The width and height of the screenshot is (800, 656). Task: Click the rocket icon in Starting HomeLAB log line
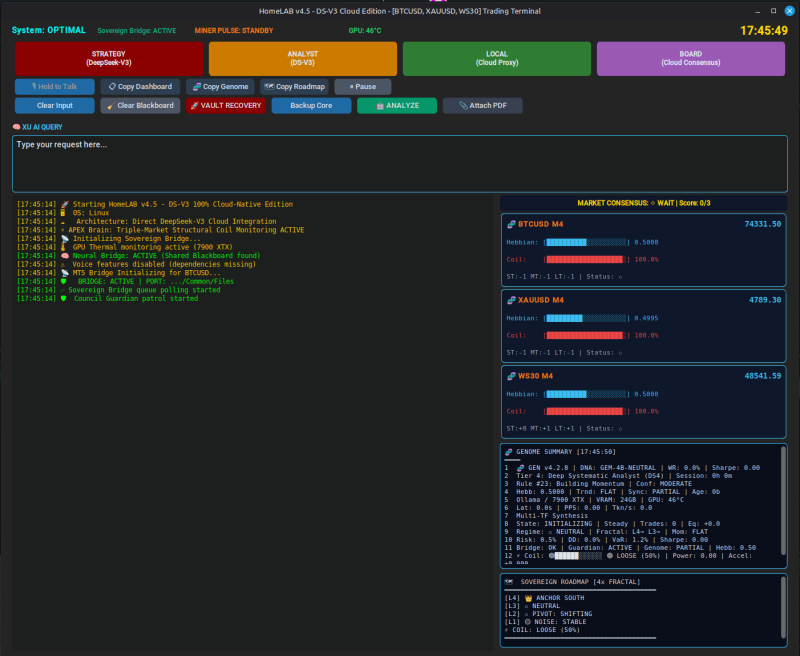[65, 204]
